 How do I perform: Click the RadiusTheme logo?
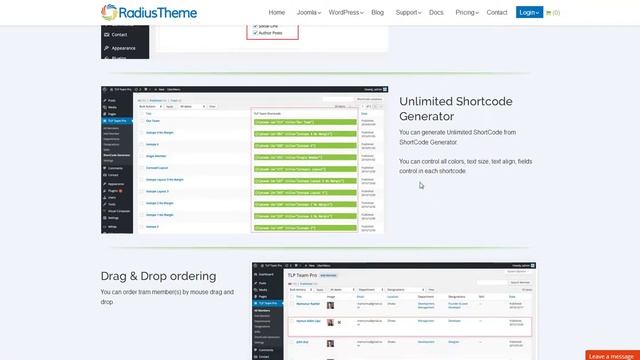(x=149, y=12)
